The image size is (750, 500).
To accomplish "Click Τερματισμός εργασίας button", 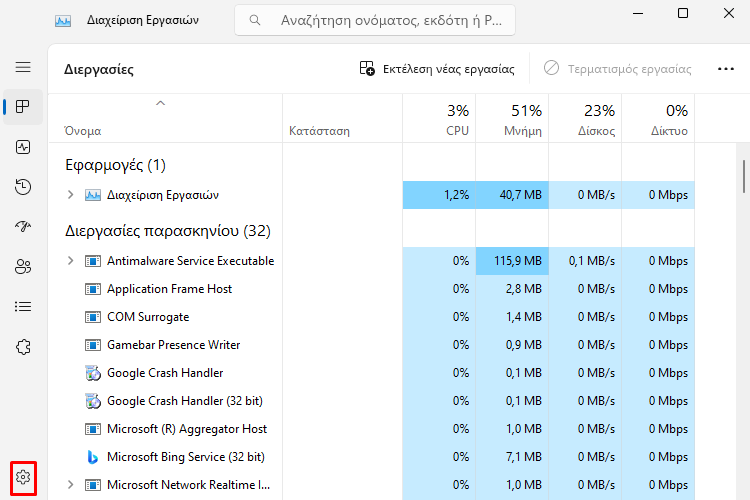I will coord(617,69).
